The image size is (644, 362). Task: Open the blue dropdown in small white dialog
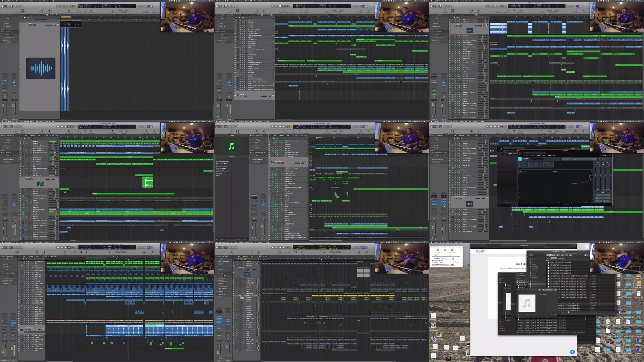[x=453, y=259]
